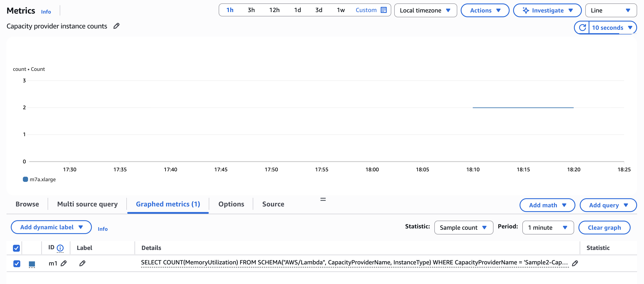The image size is (644, 284).
Task: Click the refresh graph icon
Action: pos(582,28)
